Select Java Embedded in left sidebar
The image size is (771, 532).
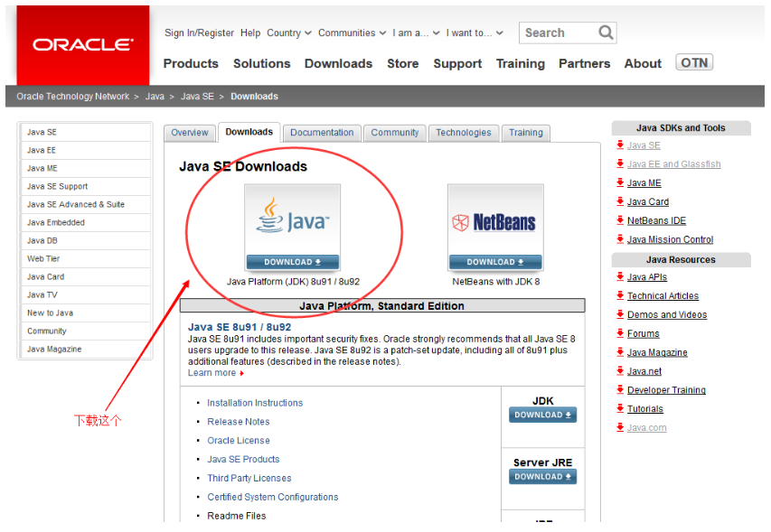(x=86, y=222)
